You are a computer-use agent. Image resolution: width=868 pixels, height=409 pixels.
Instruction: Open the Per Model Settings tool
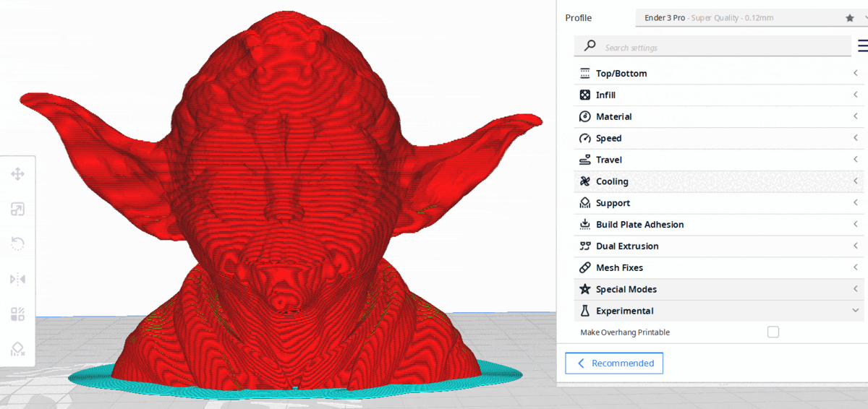tap(18, 314)
